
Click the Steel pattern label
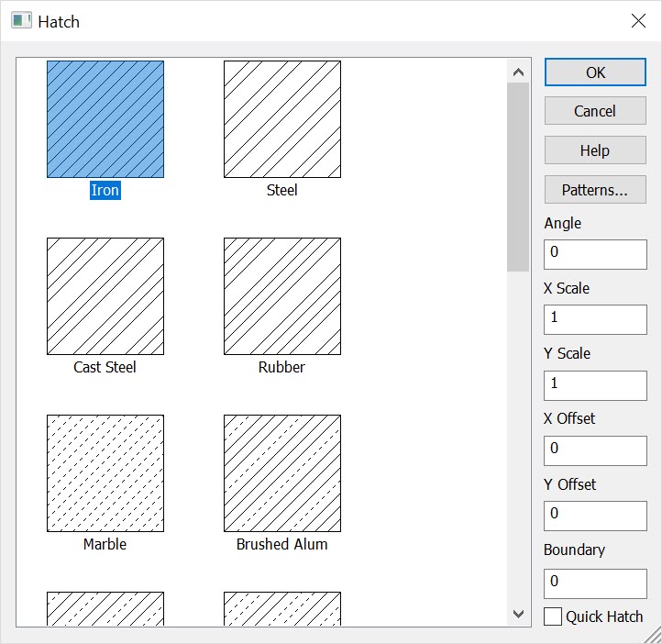pyautogui.click(x=282, y=190)
